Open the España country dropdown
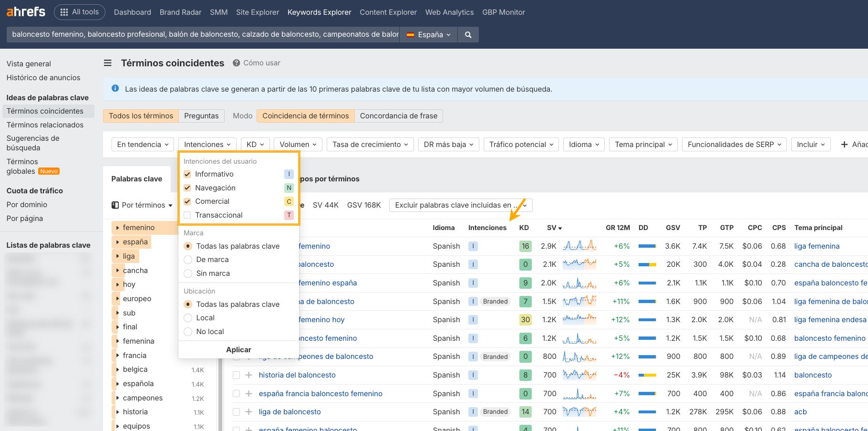Viewport: 868px width, 431px height. coord(428,35)
